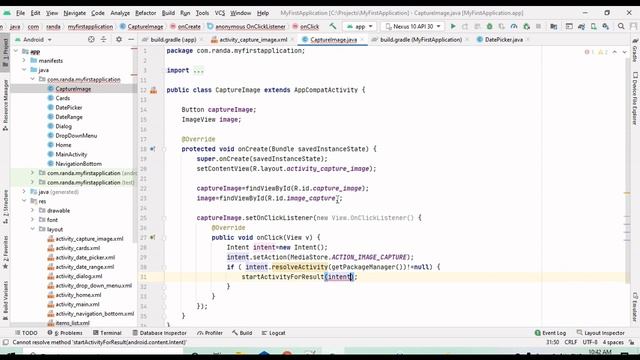Run the app with the green play button

(453, 27)
